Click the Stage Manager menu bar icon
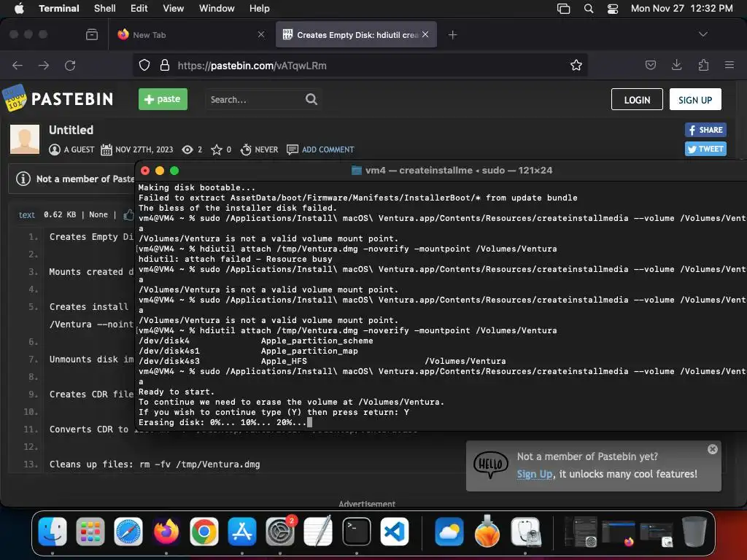The height and width of the screenshot is (560, 747). [564, 9]
